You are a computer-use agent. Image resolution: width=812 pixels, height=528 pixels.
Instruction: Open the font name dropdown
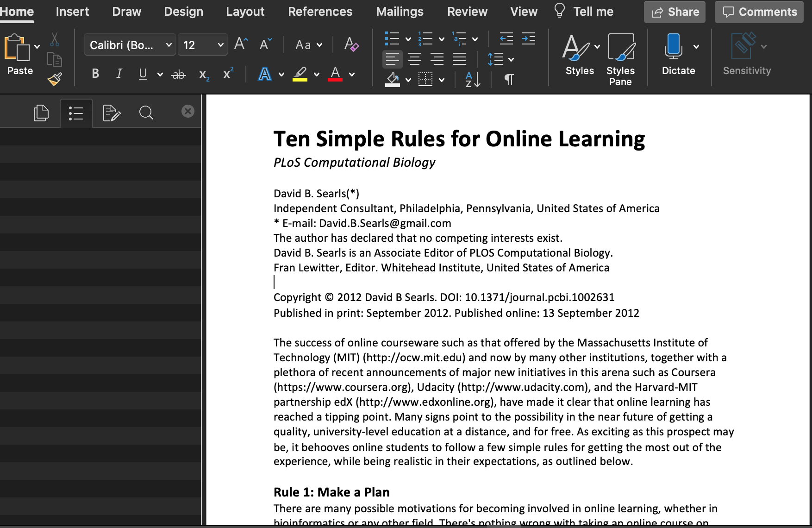pos(169,45)
